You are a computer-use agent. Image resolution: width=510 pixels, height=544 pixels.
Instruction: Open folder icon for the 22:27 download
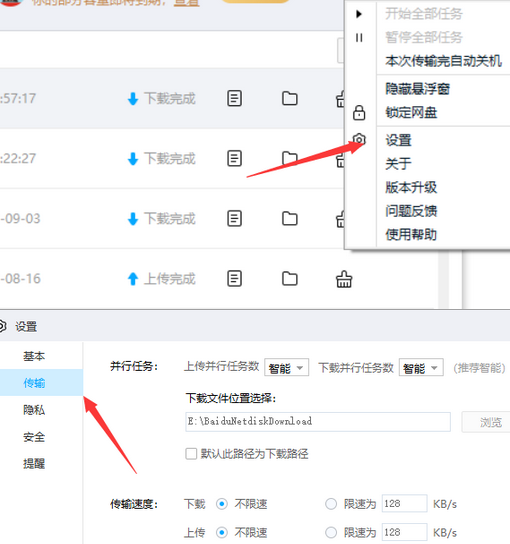tap(290, 159)
